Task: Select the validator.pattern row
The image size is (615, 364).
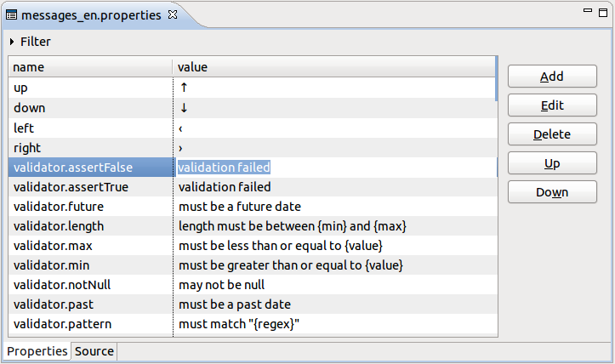Action: (253, 324)
